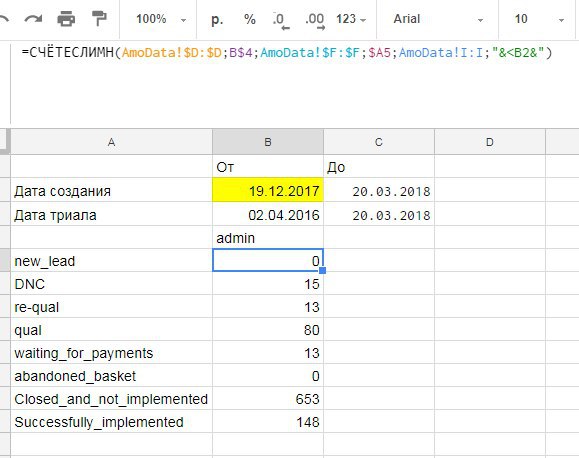Screen dimensions: 579x458
Task: Select the DNC cell
Action: tap(112, 283)
